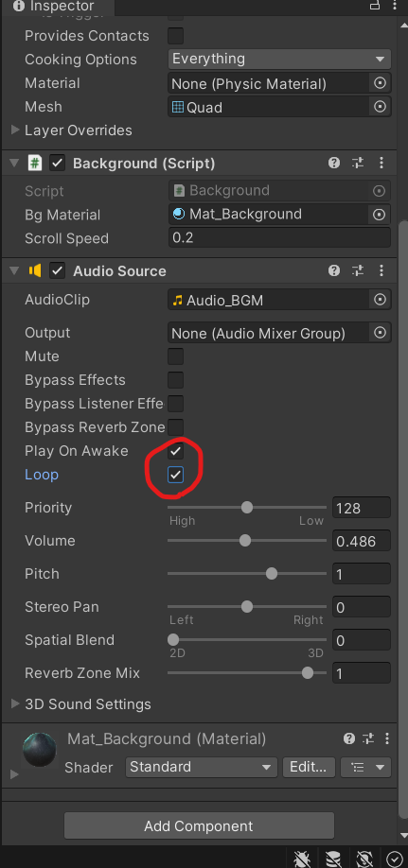This screenshot has width=408, height=868.
Task: Click the shader Edit... button
Action: coord(309,767)
